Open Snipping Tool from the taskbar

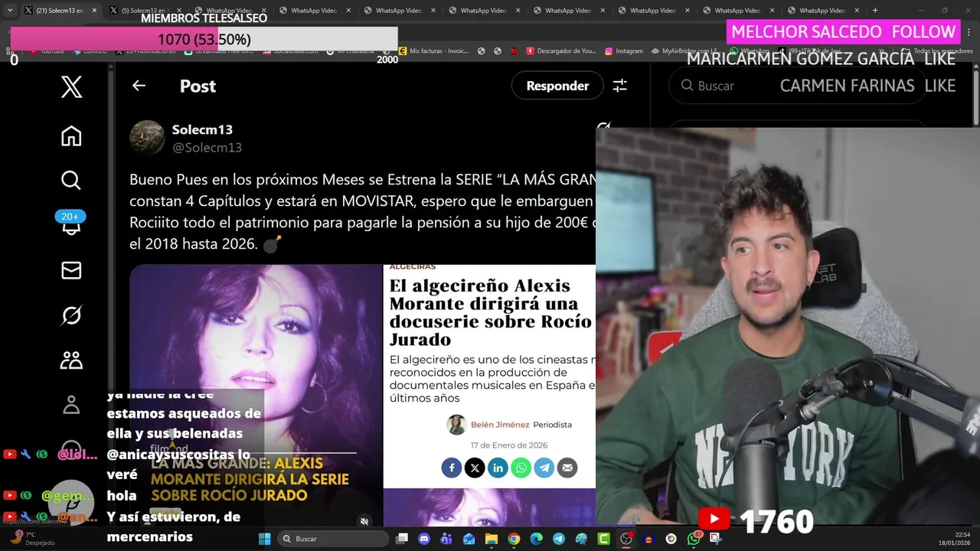point(715,539)
